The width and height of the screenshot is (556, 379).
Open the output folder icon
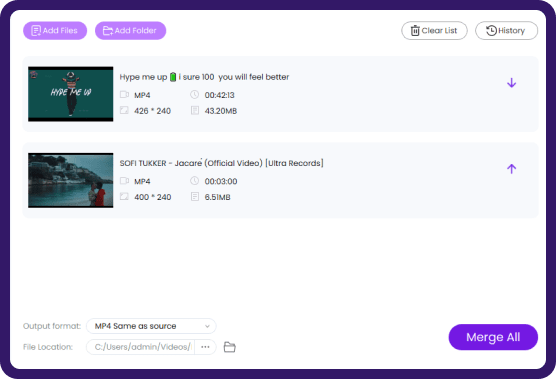tap(229, 347)
